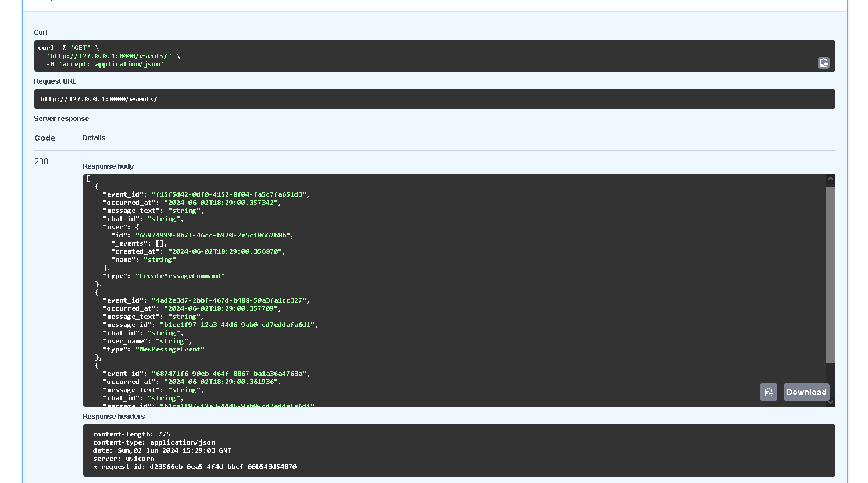Click occurred_at value 2024-06-02T18:29:00.357342

pyautogui.click(x=221, y=203)
